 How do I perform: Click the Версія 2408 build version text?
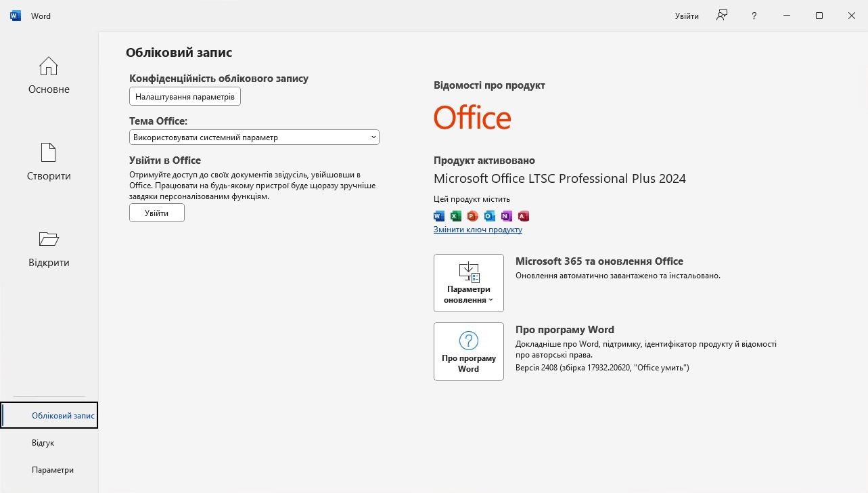tap(602, 368)
